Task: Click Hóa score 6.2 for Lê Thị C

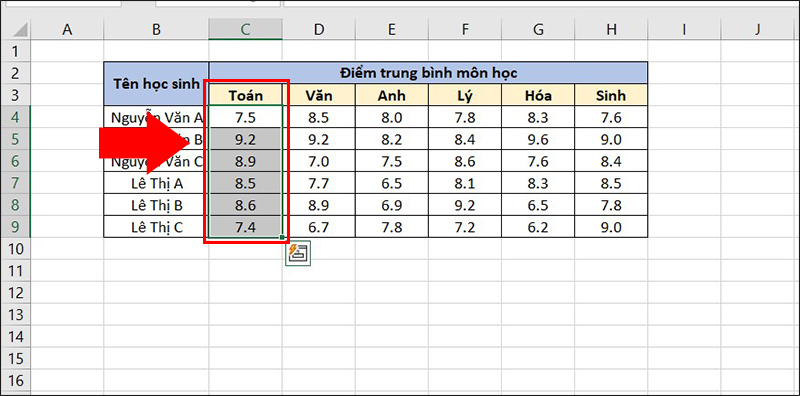Action: click(538, 227)
